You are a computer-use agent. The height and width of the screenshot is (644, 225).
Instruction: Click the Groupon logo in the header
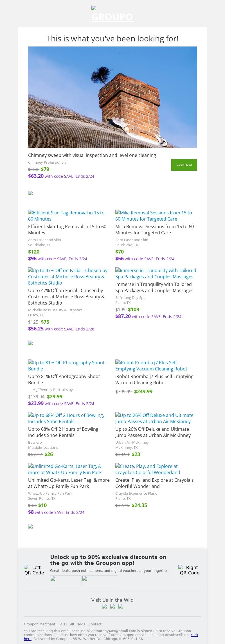point(112,14)
